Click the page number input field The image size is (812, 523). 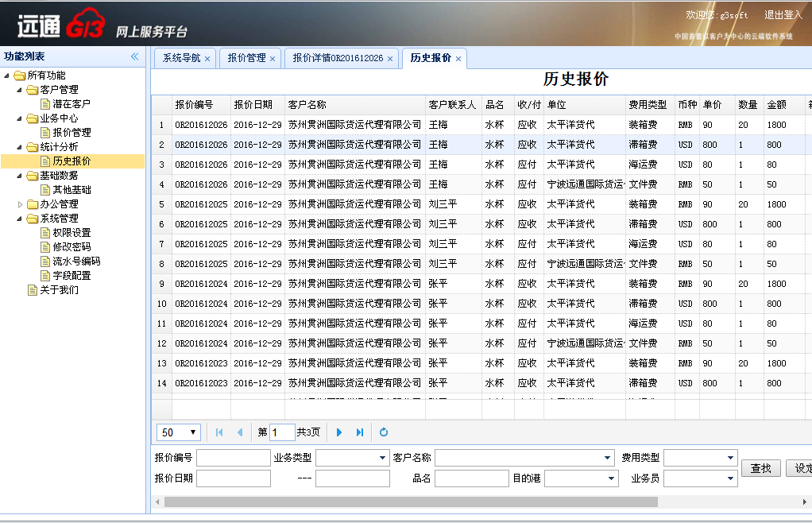tap(282, 432)
